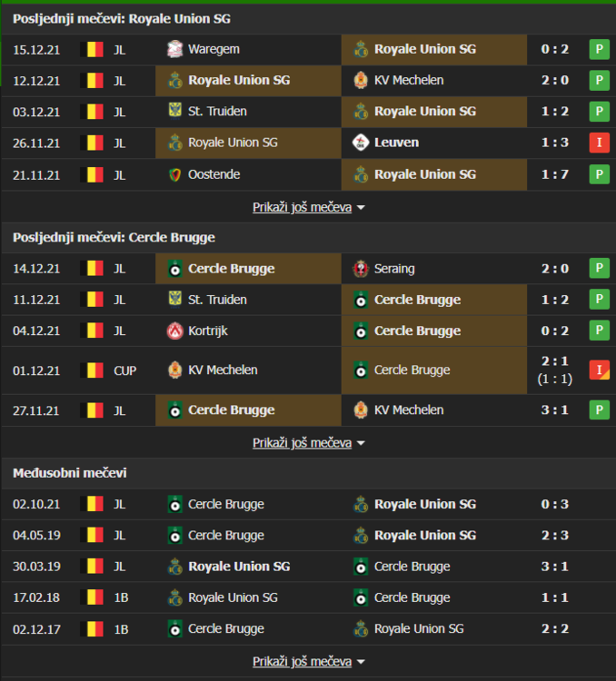Click the Belgium flag on the 01.12.21 cup match
616x681 pixels.
(x=92, y=370)
